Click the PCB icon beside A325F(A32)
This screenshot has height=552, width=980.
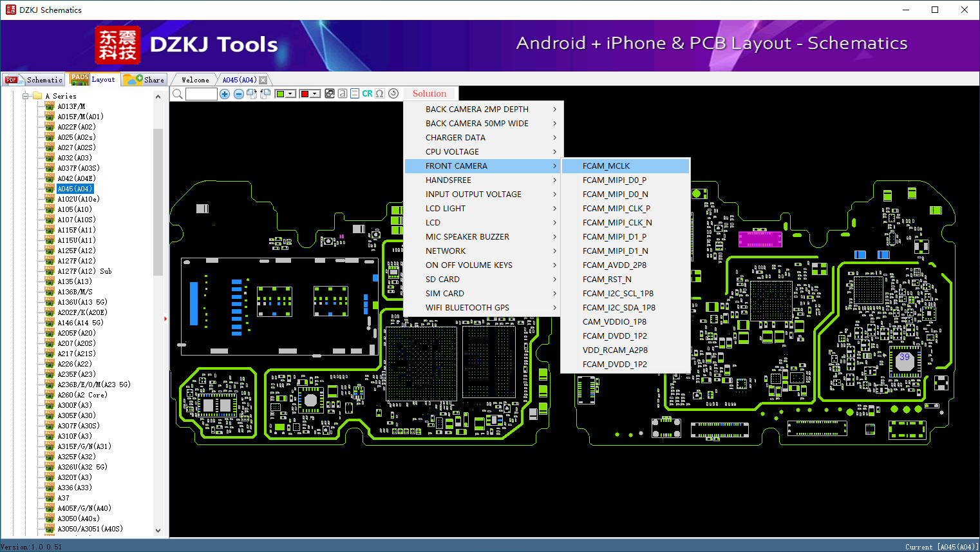pyautogui.click(x=50, y=457)
